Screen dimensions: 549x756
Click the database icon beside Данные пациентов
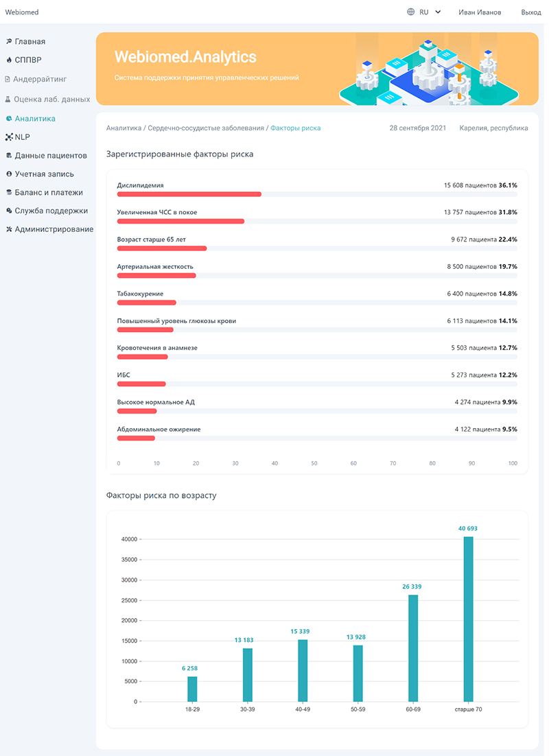tap(9, 156)
